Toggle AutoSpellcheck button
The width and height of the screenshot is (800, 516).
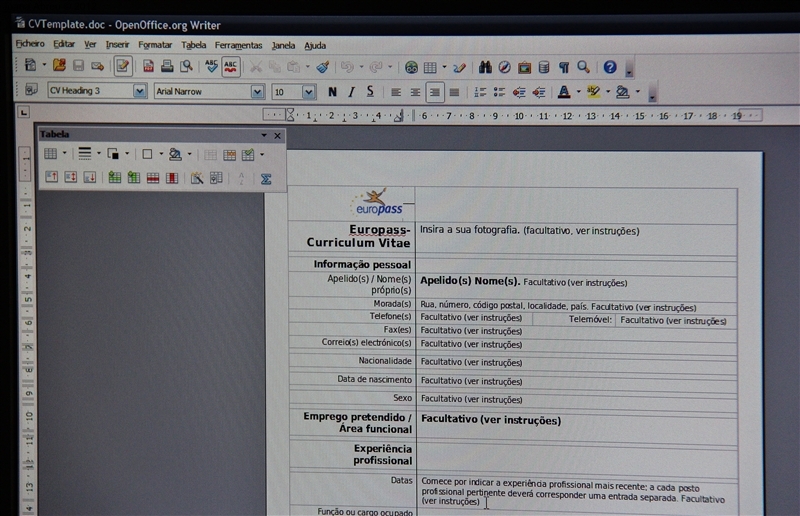pos(231,66)
